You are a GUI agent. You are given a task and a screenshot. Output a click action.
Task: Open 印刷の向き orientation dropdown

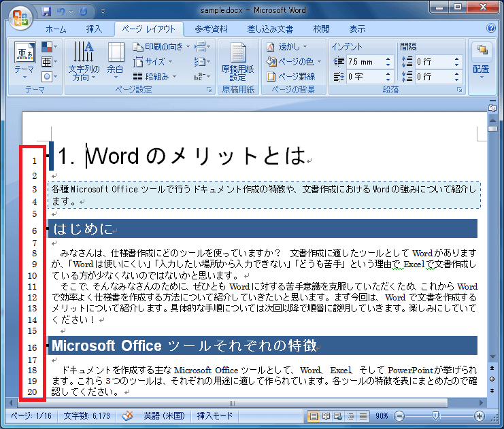point(161,47)
